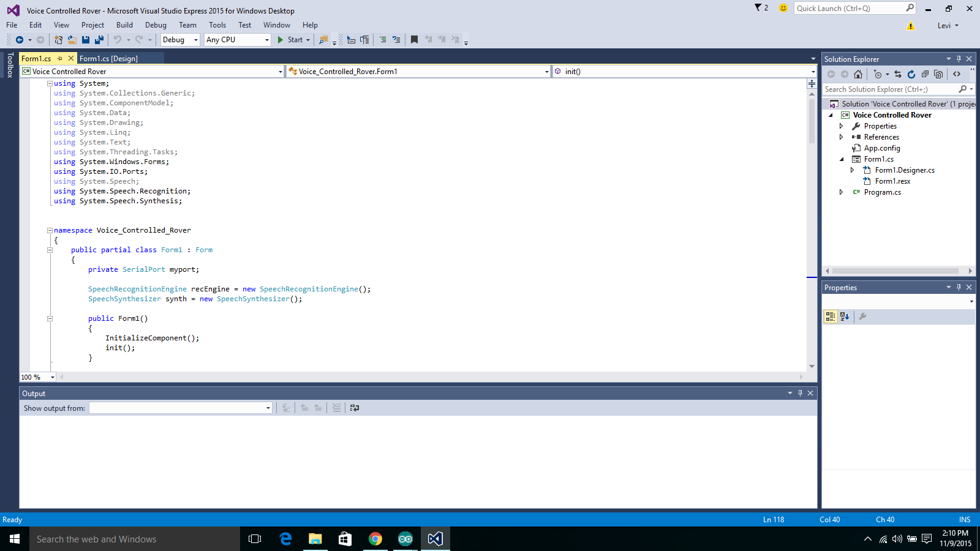980x551 pixels.
Task: Select the Collapse All icon in Solution Explorer
Action: 925,74
